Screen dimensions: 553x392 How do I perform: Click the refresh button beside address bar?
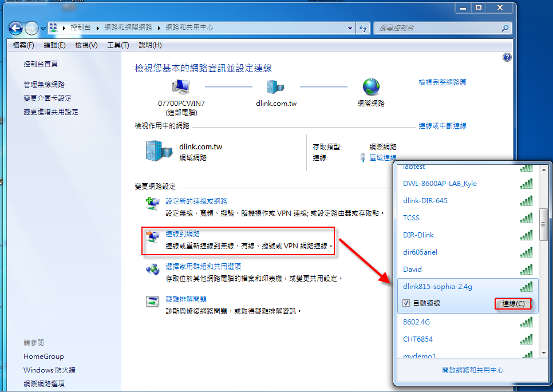(x=363, y=27)
